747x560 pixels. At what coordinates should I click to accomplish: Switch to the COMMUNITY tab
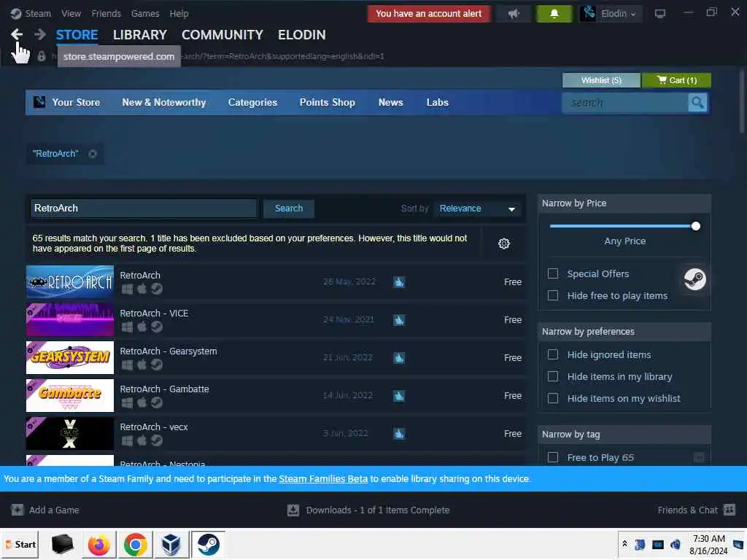tap(222, 35)
